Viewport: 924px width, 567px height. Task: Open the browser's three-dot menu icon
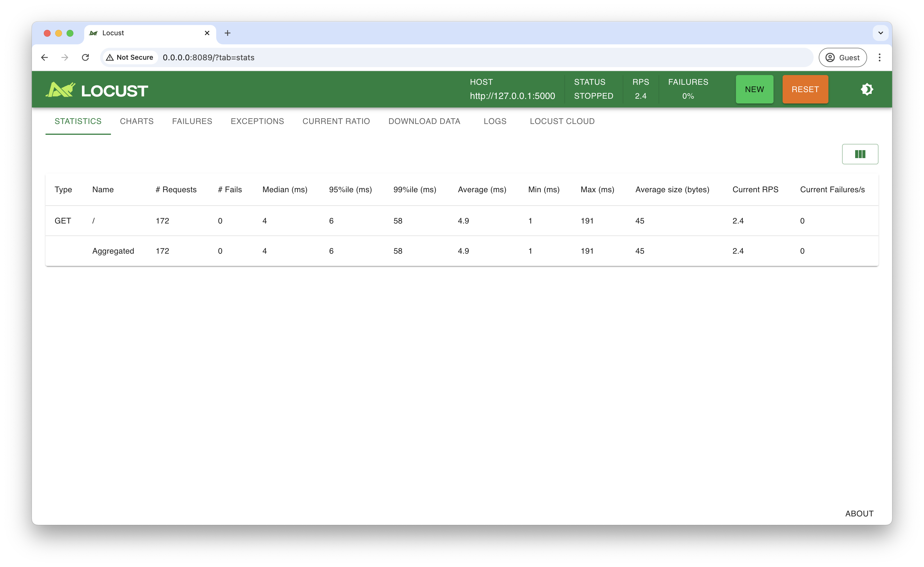[x=880, y=57]
